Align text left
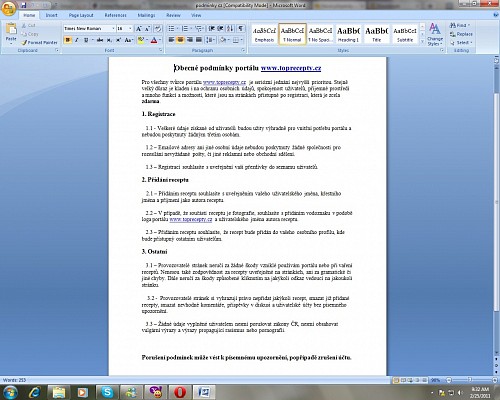This screenshot has width=500, height=400. [171, 40]
